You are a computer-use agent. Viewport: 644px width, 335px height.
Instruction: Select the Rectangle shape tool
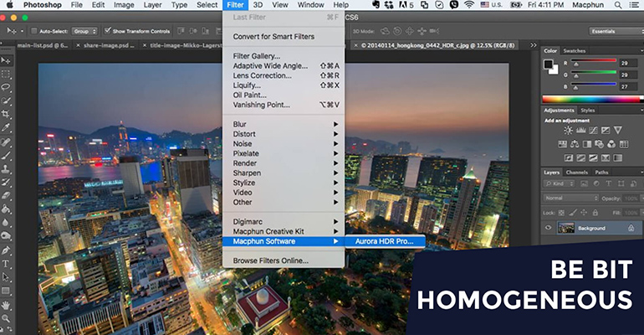pyautogui.click(x=6, y=291)
